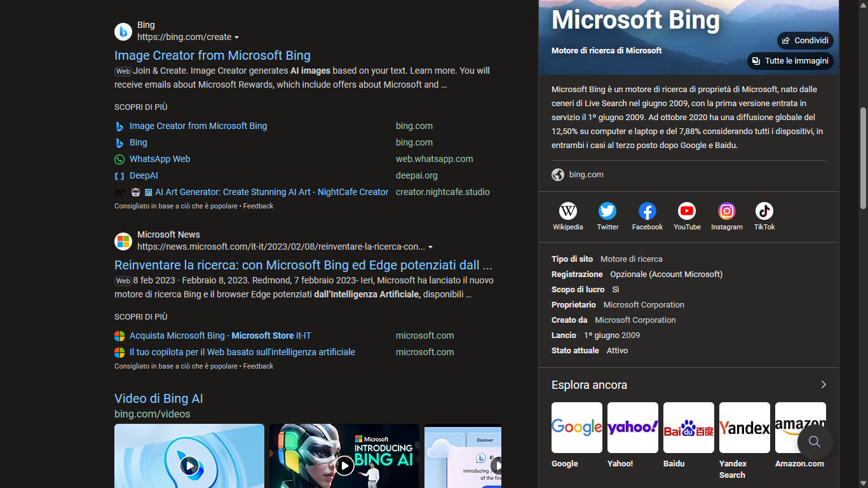Click the page vertical scrollbar thumb
The image size is (868, 488).
click(x=863, y=158)
